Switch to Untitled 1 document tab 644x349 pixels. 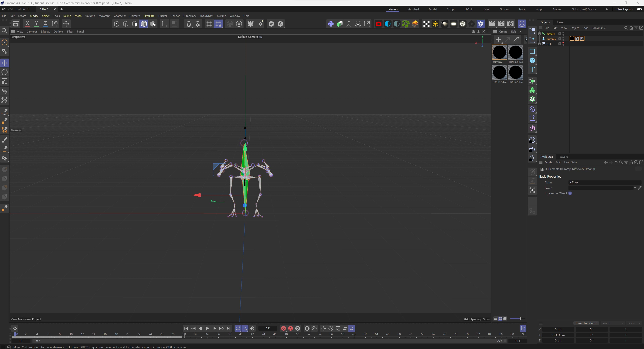[x=22, y=9]
